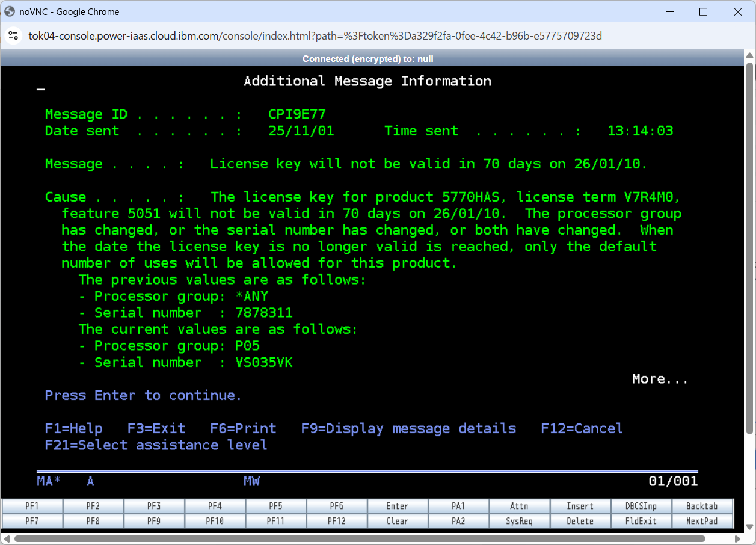756x545 pixels.
Task: Click the More... indicator text
Action: (660, 379)
